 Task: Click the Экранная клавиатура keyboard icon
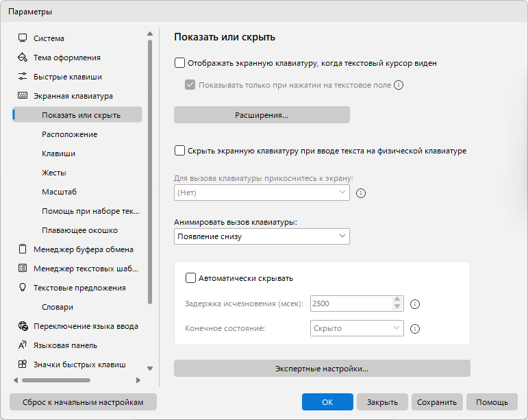tap(23, 96)
